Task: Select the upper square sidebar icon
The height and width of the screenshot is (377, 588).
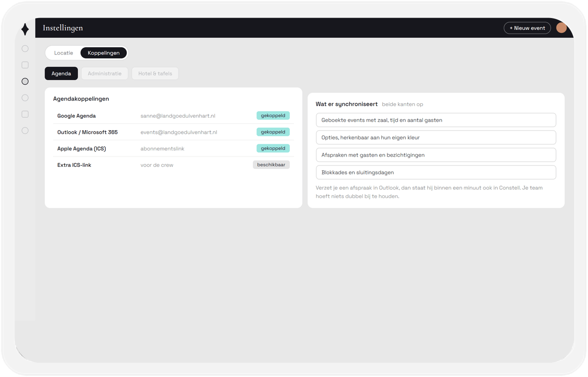Action: pyautogui.click(x=25, y=65)
